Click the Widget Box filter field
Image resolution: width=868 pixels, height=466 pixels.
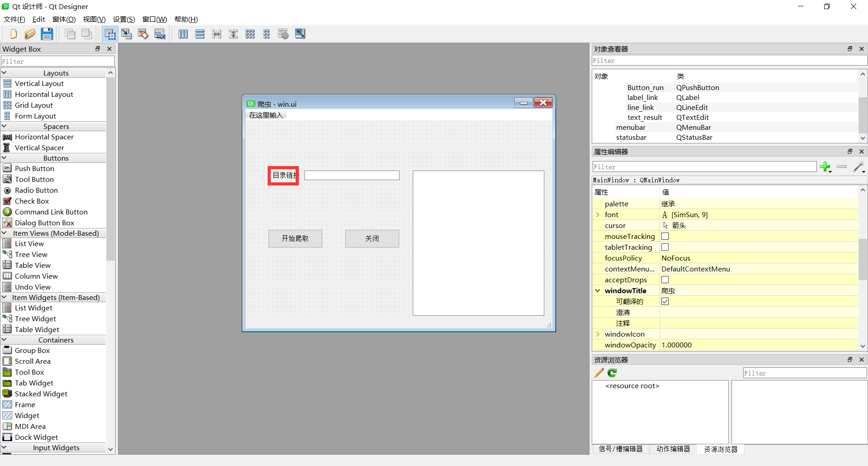pos(58,61)
